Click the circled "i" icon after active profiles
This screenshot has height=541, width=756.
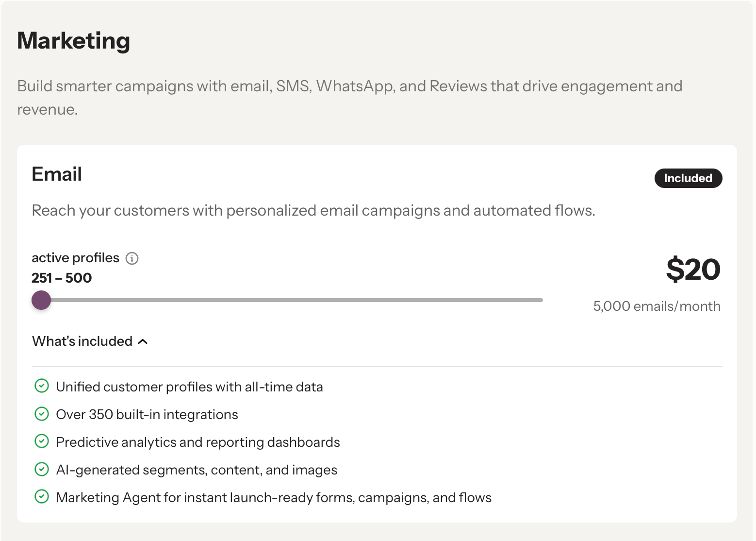point(131,258)
